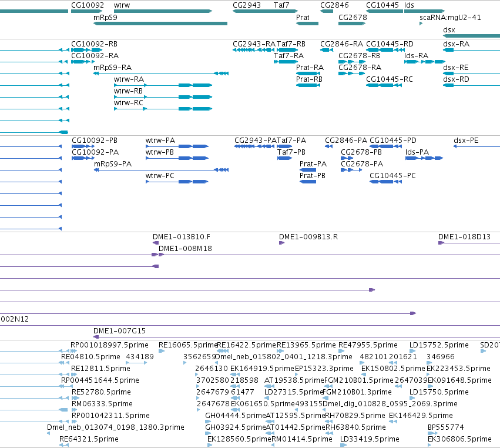
Task: Select the DME1-008M18 clone label
Action: (185, 249)
